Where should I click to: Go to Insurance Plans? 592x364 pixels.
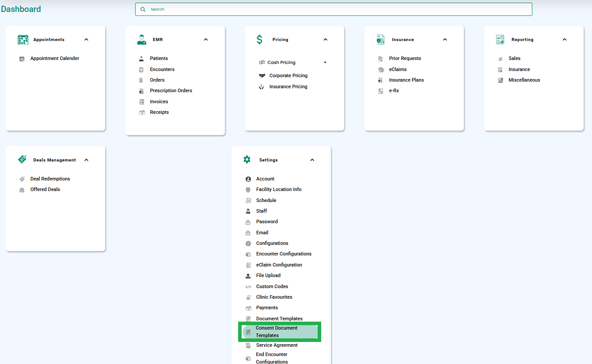406,80
